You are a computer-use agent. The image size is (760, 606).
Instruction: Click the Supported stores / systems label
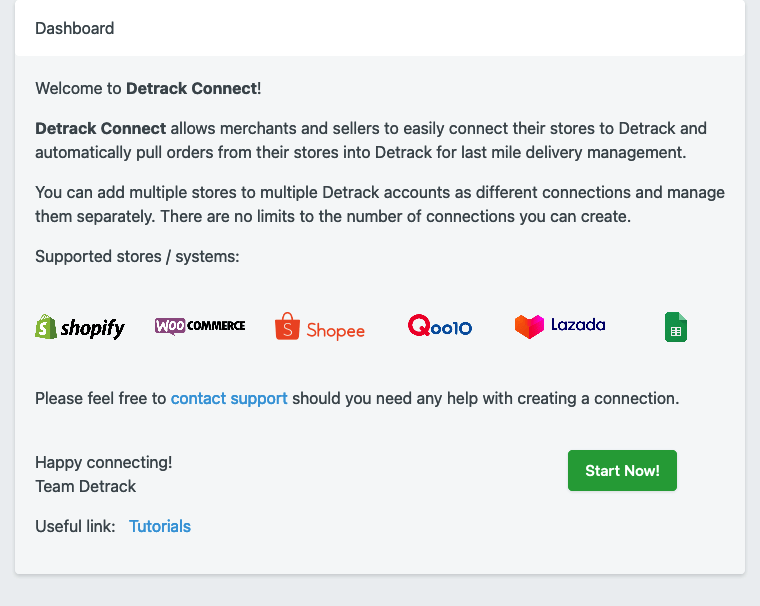[137, 256]
